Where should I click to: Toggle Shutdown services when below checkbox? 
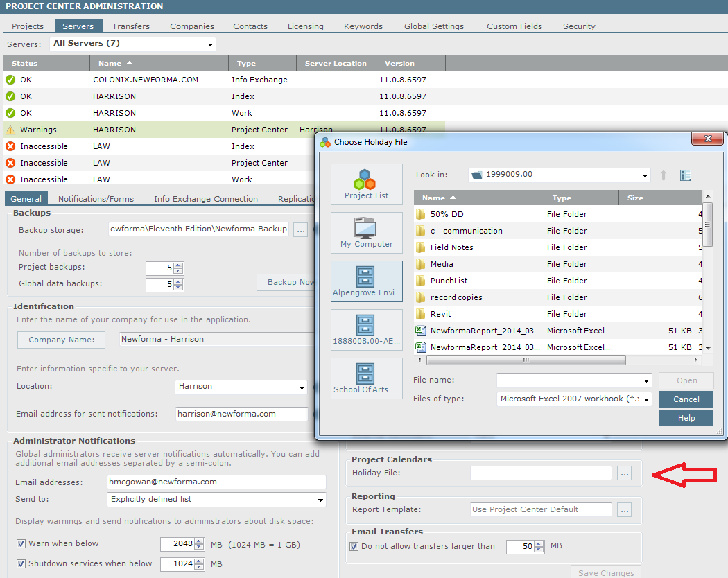pos(21,563)
